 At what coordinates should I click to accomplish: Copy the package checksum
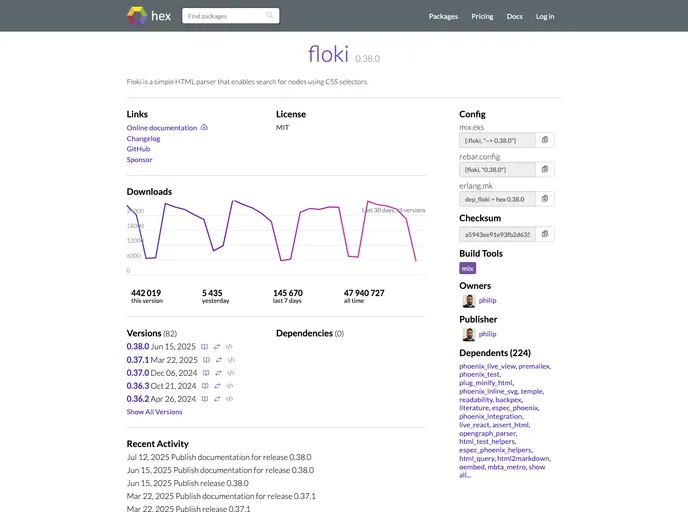545,234
